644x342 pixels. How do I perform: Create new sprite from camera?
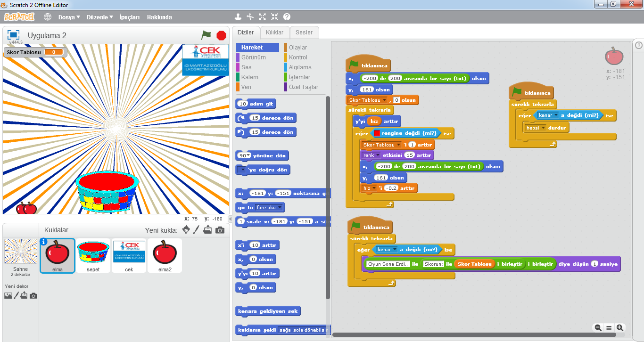(220, 230)
